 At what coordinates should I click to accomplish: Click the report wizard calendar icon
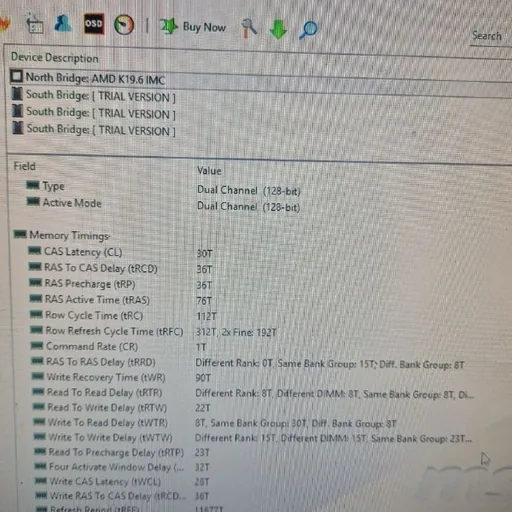pyautogui.click(x=34, y=24)
